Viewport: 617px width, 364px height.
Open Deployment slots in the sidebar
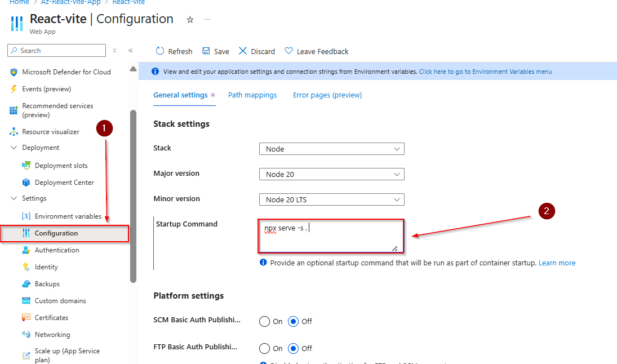[61, 166]
